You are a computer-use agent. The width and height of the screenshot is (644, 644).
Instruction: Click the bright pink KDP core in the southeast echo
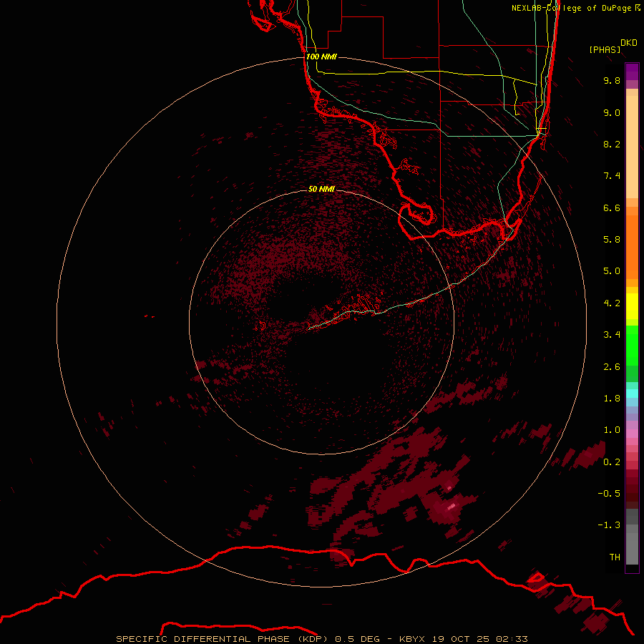coord(452,506)
